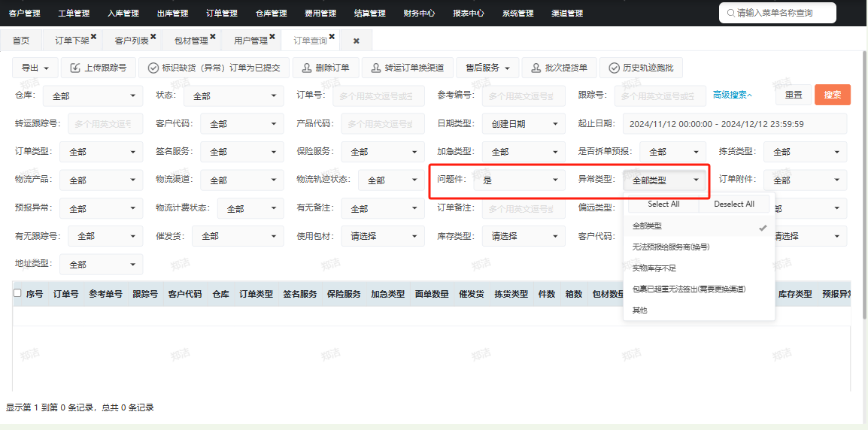Open 客户管理 in the top menu
868x430 pixels.
(24, 13)
